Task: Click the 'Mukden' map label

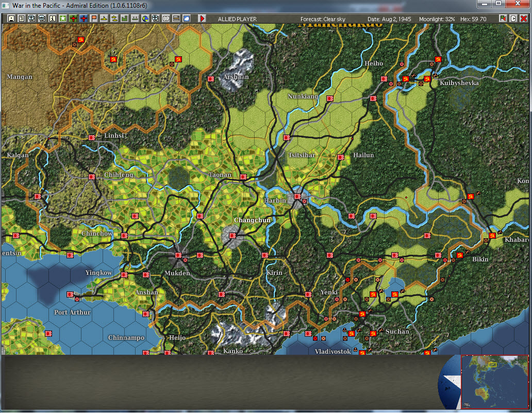Action: pyautogui.click(x=177, y=273)
